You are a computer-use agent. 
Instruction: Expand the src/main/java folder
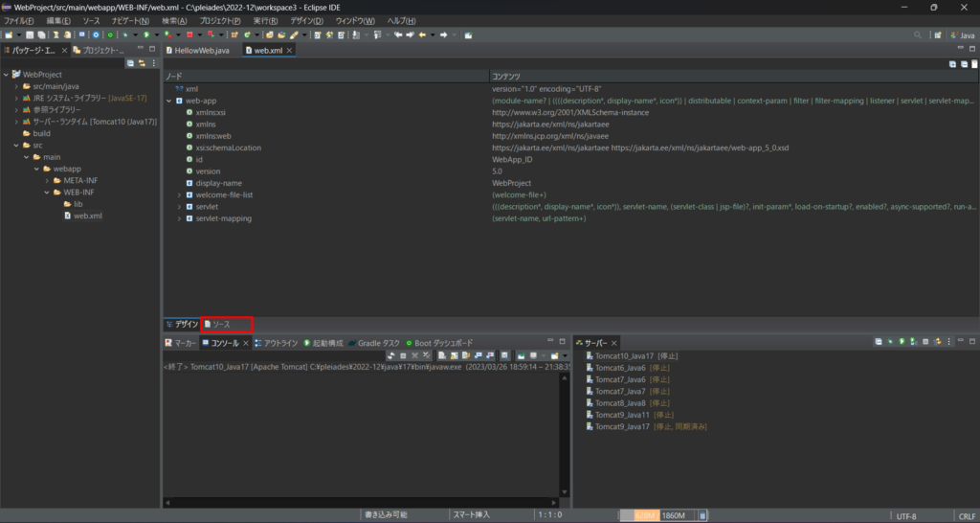pyautogui.click(x=16, y=86)
